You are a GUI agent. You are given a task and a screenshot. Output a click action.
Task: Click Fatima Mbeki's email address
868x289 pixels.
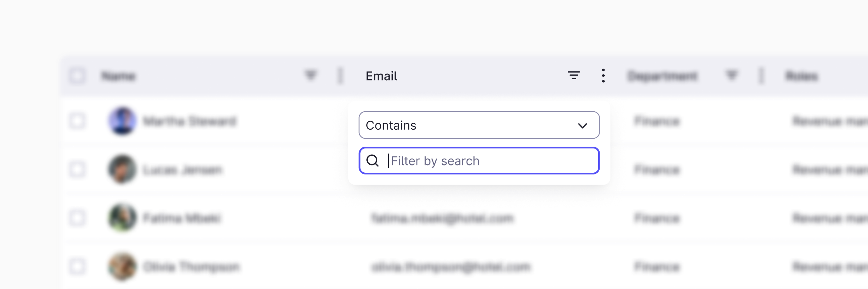[442, 218]
